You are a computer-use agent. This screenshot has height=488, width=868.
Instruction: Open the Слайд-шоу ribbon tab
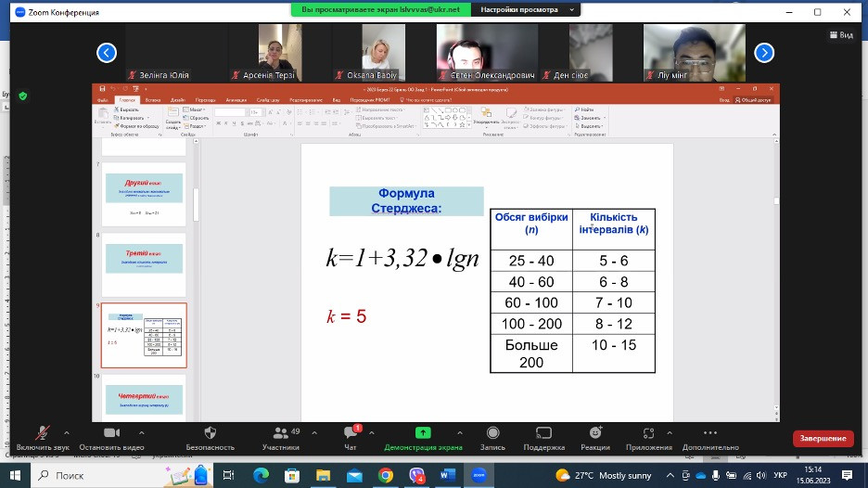268,100
